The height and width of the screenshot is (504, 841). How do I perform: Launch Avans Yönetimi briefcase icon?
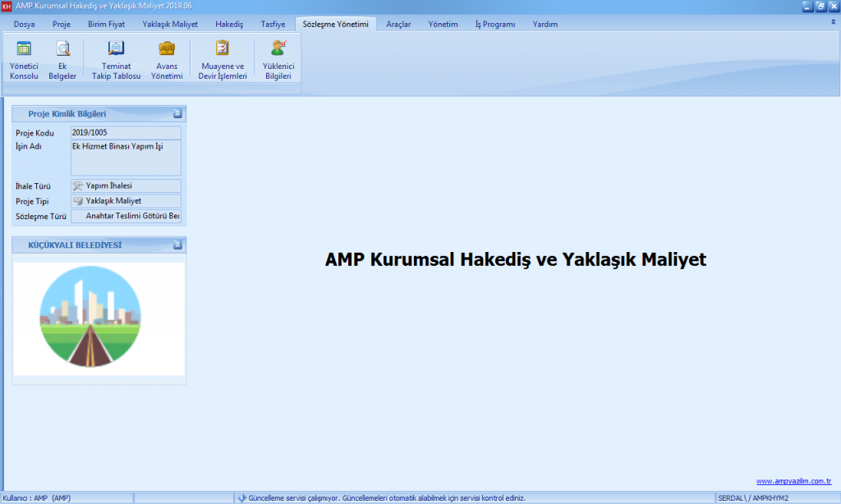(x=167, y=59)
